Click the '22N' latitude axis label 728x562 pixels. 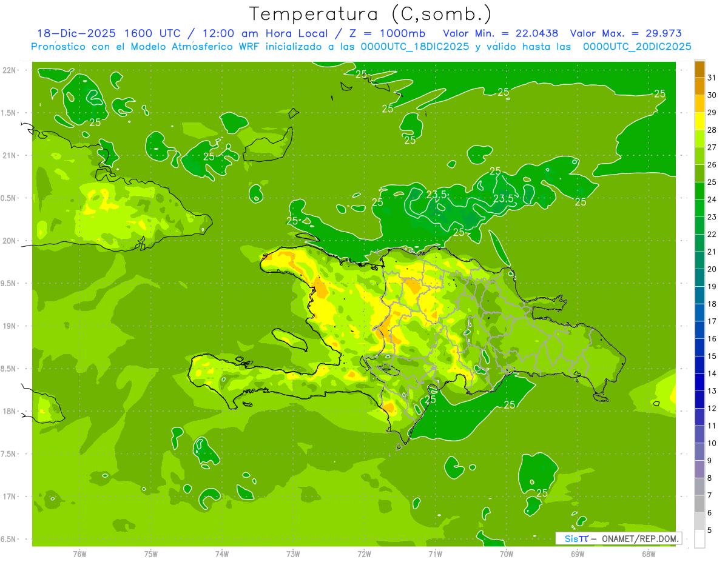[x=10, y=70]
